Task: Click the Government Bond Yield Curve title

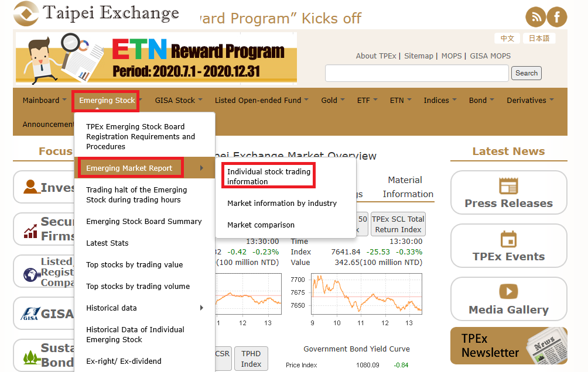Action: pos(357,349)
